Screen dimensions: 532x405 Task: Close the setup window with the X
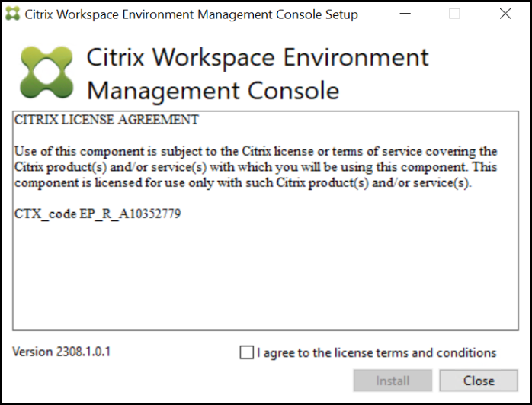pos(505,14)
